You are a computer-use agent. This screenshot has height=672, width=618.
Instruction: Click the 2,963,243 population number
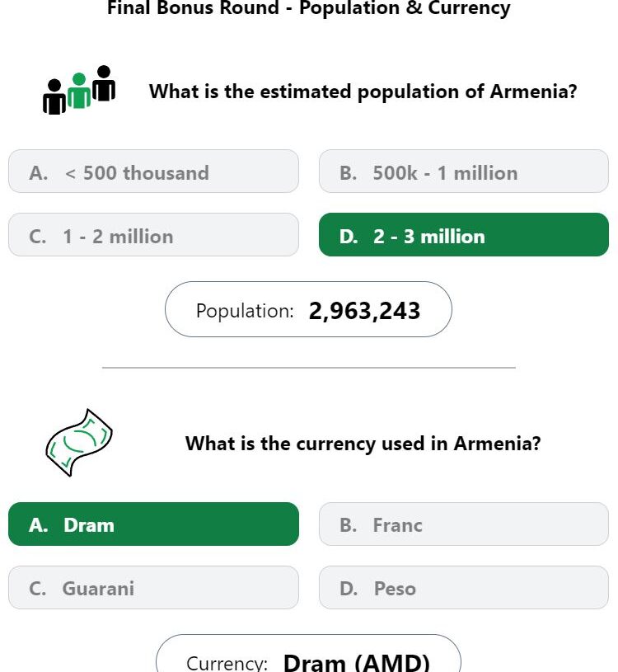point(364,311)
